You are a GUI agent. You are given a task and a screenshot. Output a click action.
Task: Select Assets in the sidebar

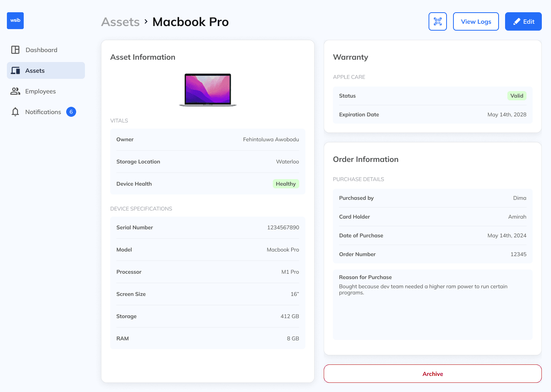(x=46, y=70)
